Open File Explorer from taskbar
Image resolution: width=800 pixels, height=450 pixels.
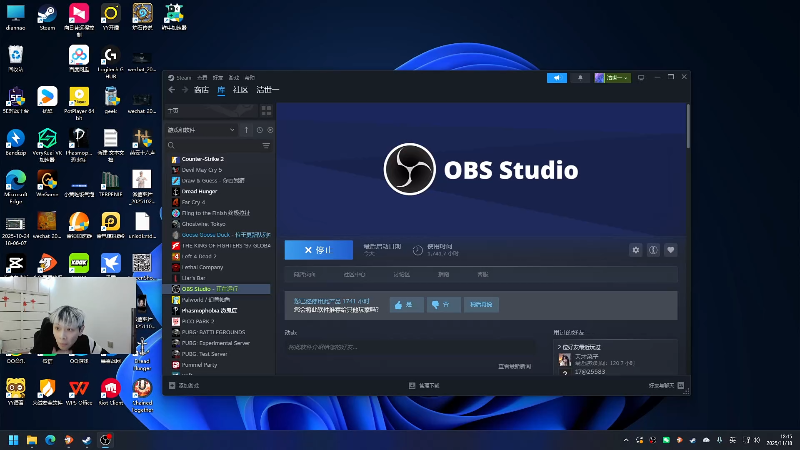point(32,440)
